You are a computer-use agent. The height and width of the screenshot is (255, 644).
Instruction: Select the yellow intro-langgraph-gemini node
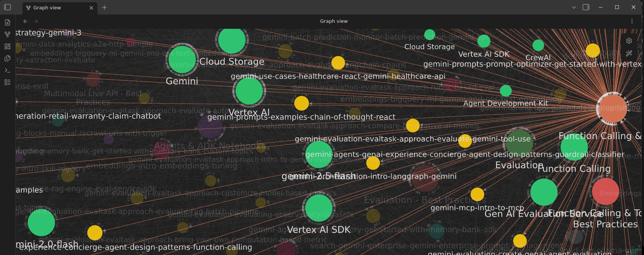click(x=373, y=163)
